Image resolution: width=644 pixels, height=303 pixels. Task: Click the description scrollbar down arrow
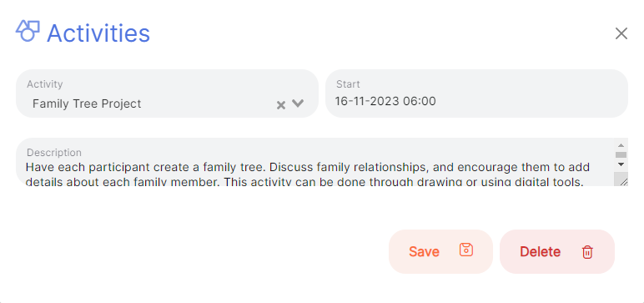click(x=621, y=164)
